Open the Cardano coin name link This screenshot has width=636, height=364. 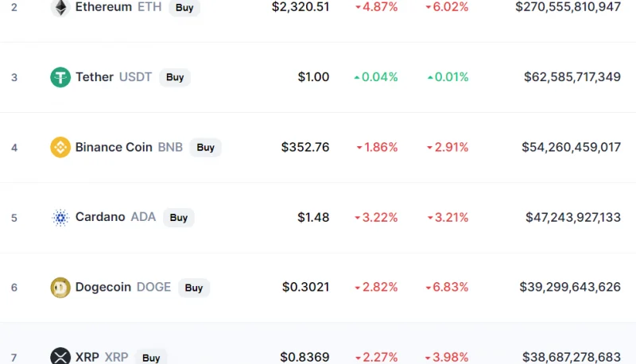pyautogui.click(x=100, y=217)
